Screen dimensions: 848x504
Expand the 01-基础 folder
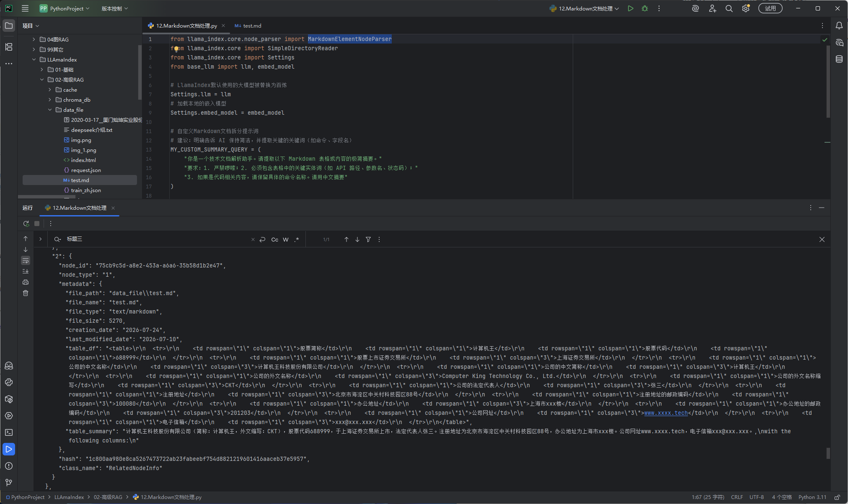42,69
